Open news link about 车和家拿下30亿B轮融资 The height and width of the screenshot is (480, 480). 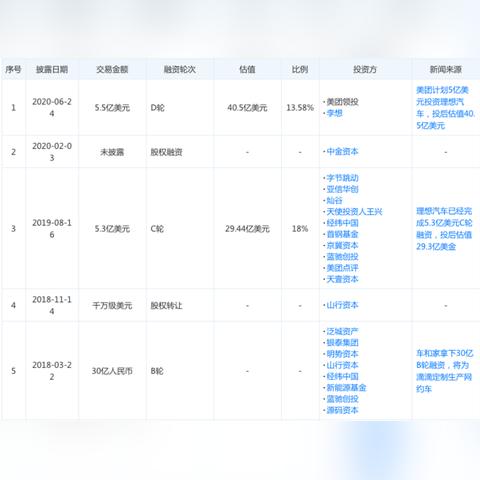(444, 371)
